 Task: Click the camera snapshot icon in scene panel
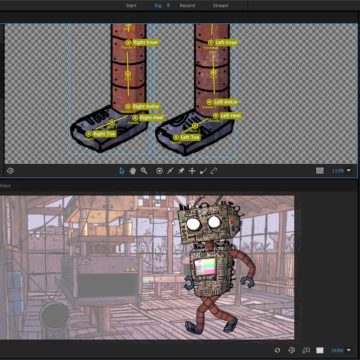click(x=292, y=350)
